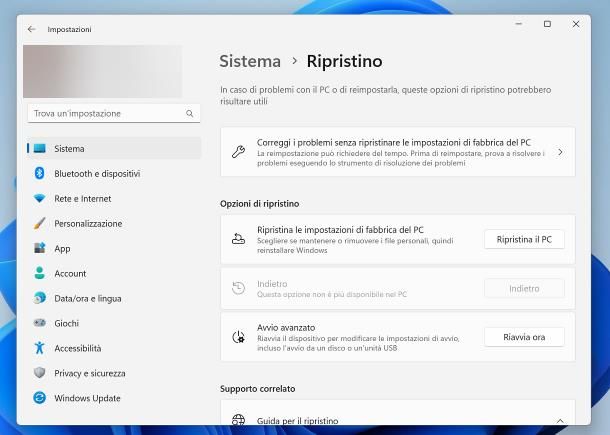Screen dimensions: 610x435
Task: Click the Supporto correlato heading
Action: point(258,389)
